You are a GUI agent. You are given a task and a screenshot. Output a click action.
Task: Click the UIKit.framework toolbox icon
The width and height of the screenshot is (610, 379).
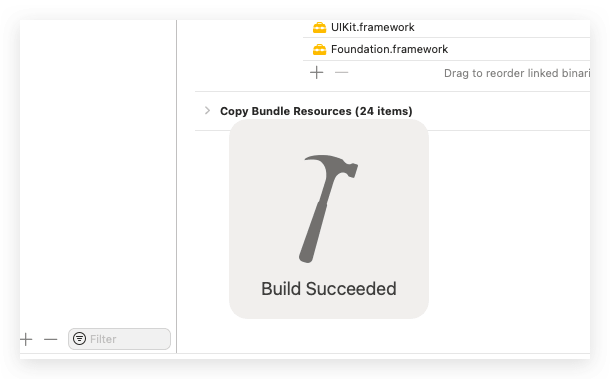(x=319, y=28)
